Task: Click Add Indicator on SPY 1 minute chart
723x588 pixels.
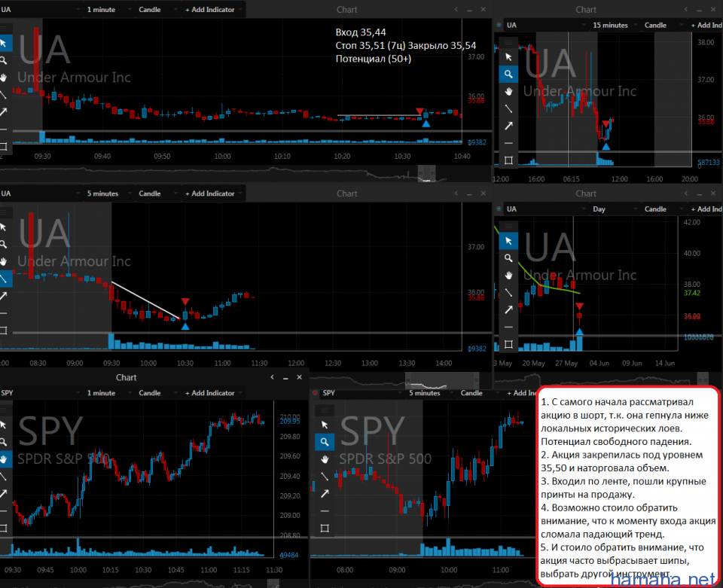Action: pos(212,392)
